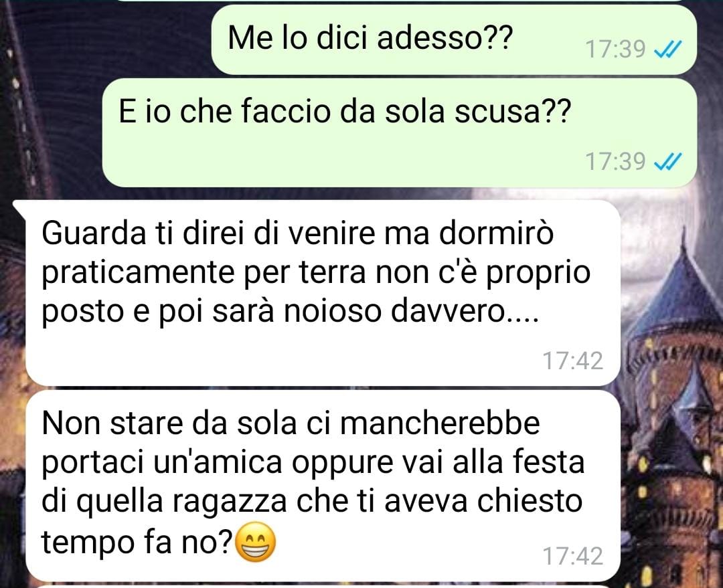This screenshot has height=588, width=723.
Task: Click the 17:42 timestamp on the "Guarda" message
Action: (x=572, y=361)
